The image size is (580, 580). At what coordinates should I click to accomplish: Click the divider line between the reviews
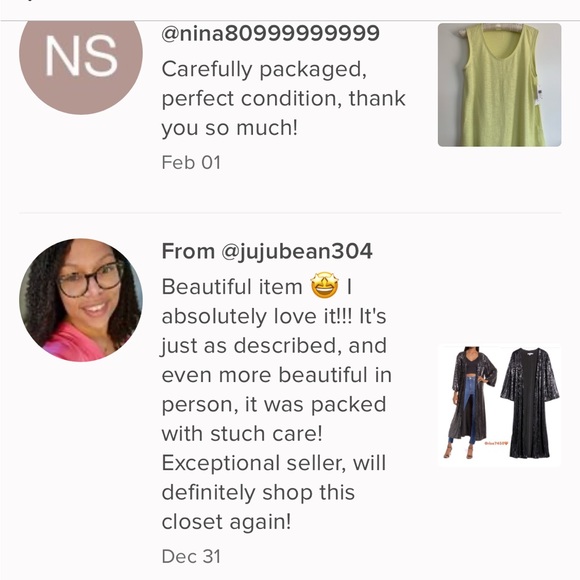click(x=290, y=213)
